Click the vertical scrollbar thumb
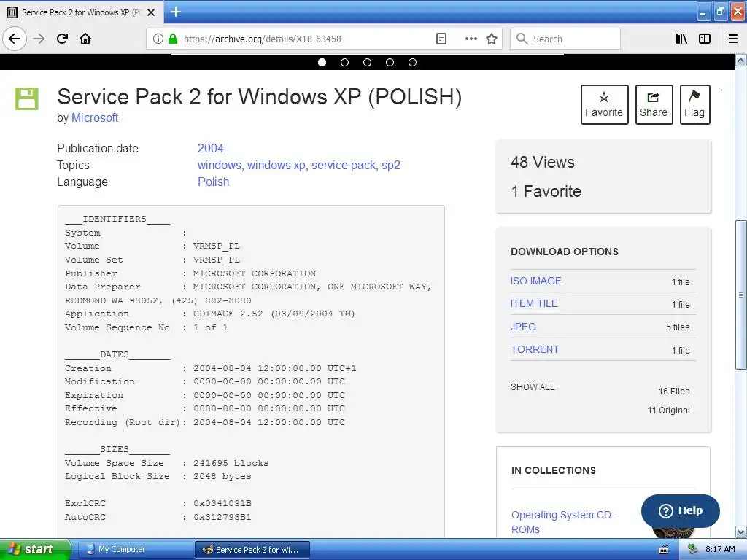The height and width of the screenshot is (560, 747). click(741, 295)
